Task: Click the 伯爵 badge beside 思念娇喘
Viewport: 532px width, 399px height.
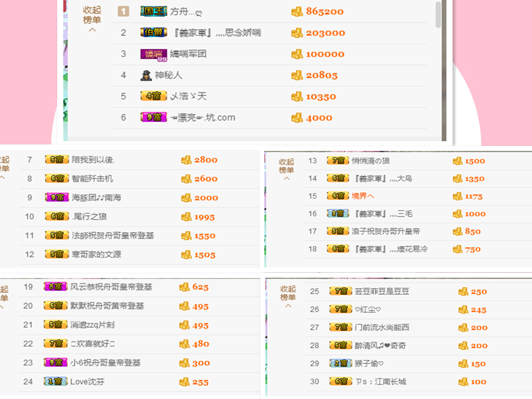Action: click(x=154, y=33)
